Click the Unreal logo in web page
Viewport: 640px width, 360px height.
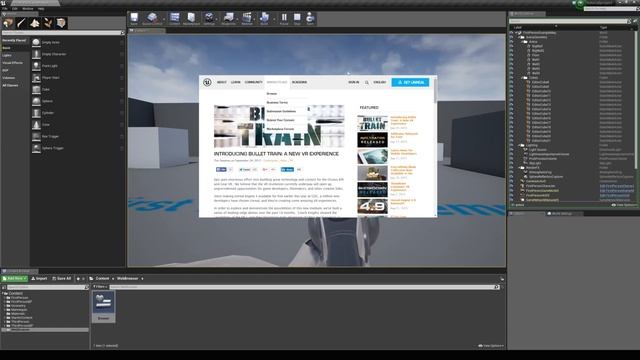pos(207,82)
